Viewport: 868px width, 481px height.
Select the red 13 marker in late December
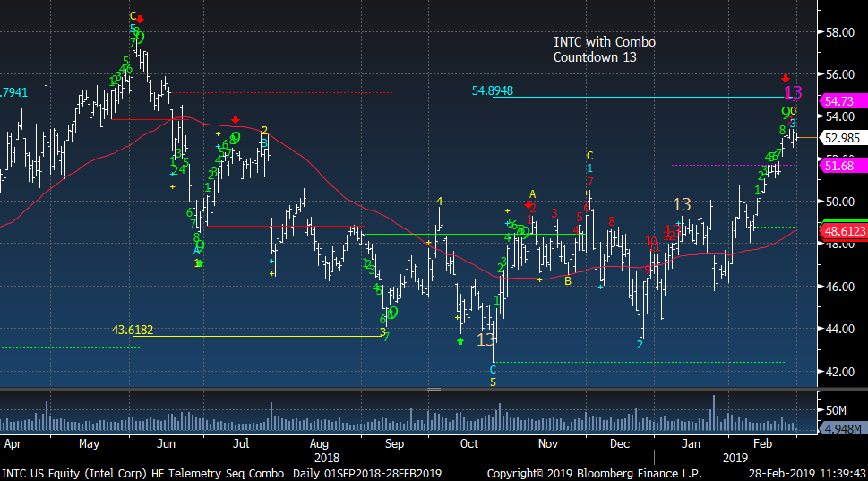672,231
